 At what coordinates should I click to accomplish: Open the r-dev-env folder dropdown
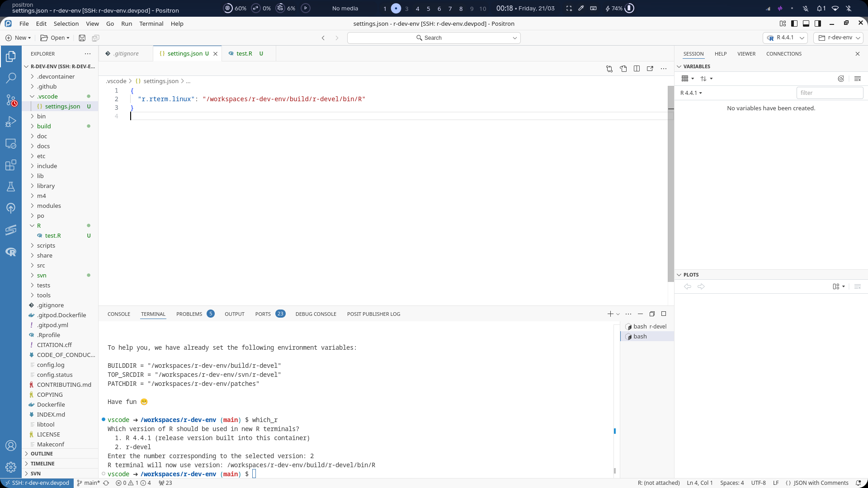tap(838, 38)
